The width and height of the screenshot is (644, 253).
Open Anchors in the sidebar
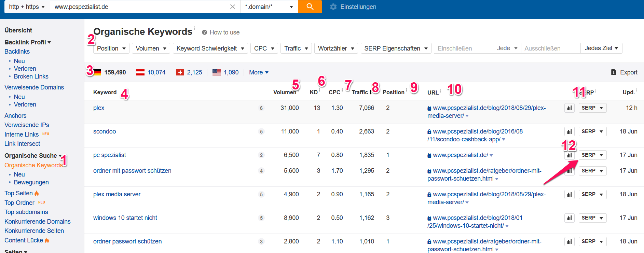[x=15, y=116]
